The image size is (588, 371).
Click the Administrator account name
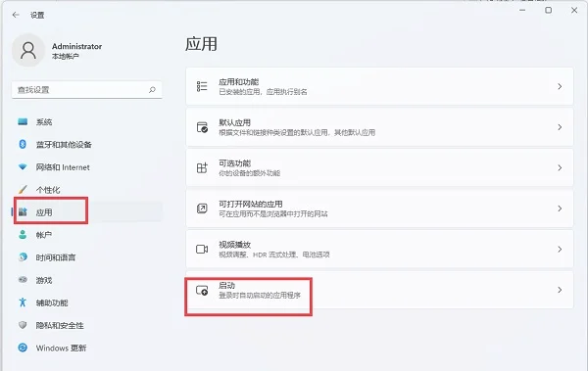pos(76,46)
